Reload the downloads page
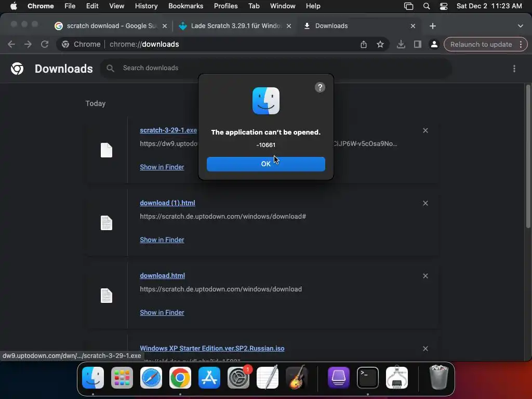Image resolution: width=532 pixels, height=399 pixels. 45,45
